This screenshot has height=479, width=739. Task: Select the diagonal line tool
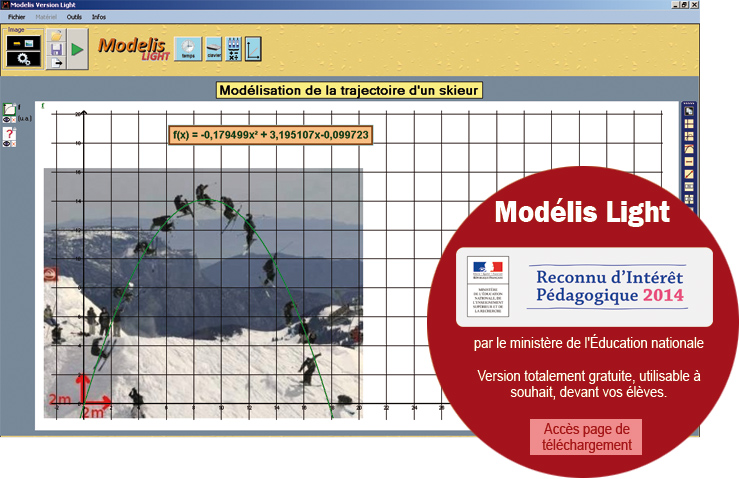pos(689,174)
